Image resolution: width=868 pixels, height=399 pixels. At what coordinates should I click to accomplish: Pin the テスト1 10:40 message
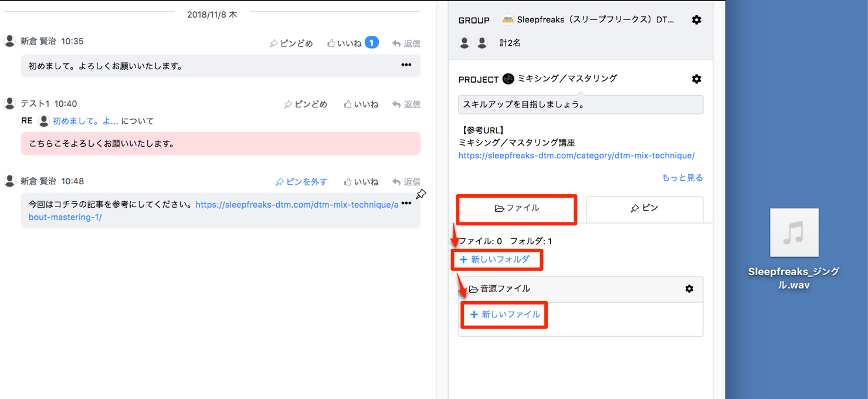[x=305, y=104]
